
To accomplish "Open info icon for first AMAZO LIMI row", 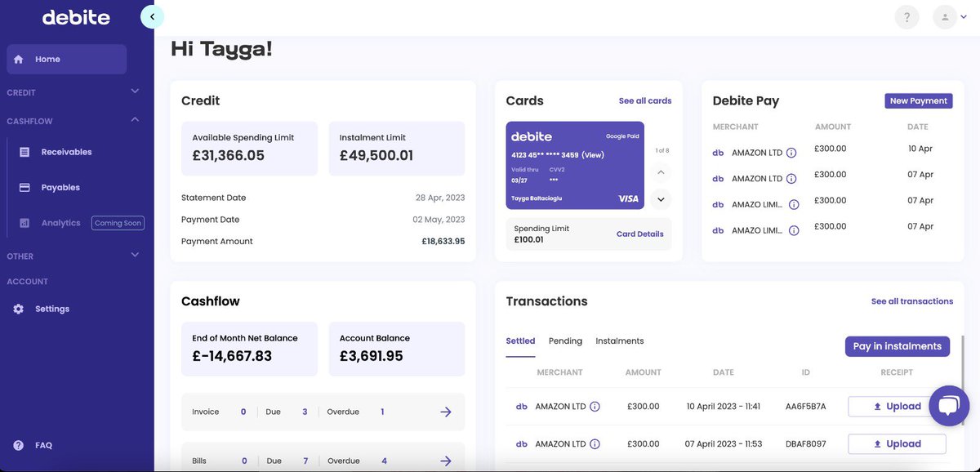I will pos(794,205).
